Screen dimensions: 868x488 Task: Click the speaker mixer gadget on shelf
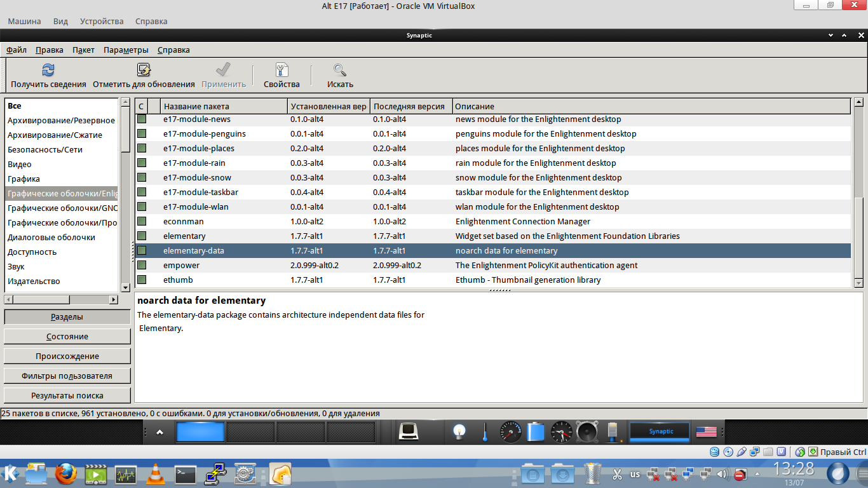click(587, 432)
